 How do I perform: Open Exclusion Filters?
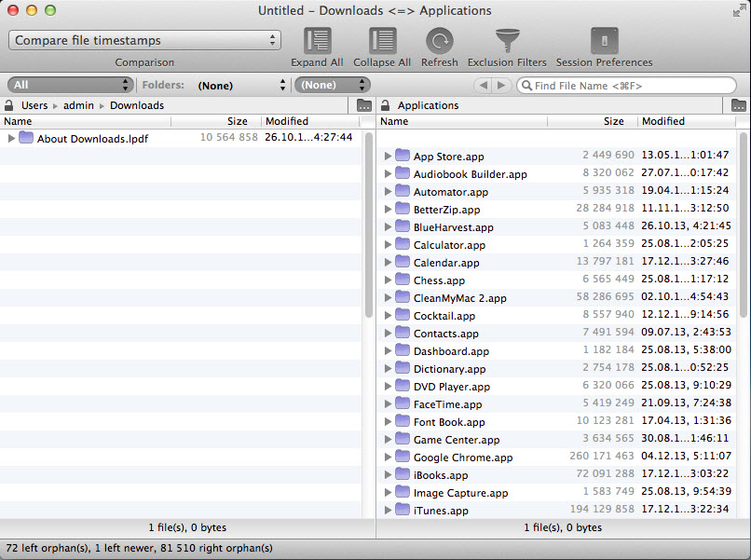coord(507,42)
